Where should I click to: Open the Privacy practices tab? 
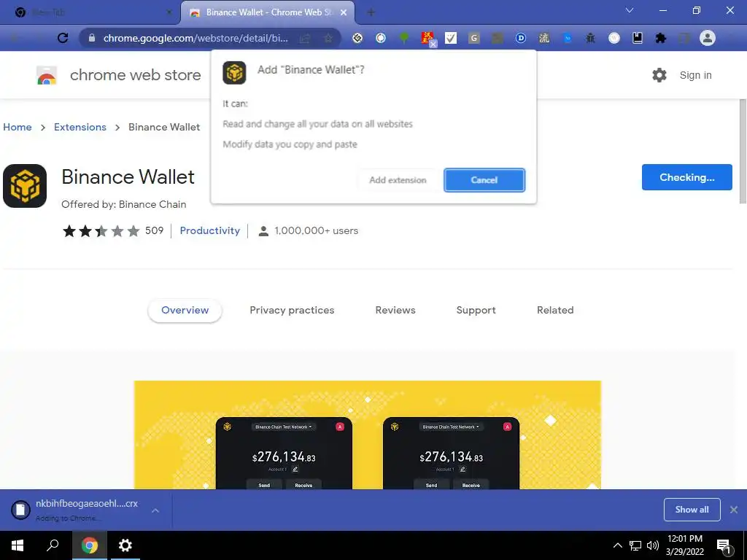(292, 310)
